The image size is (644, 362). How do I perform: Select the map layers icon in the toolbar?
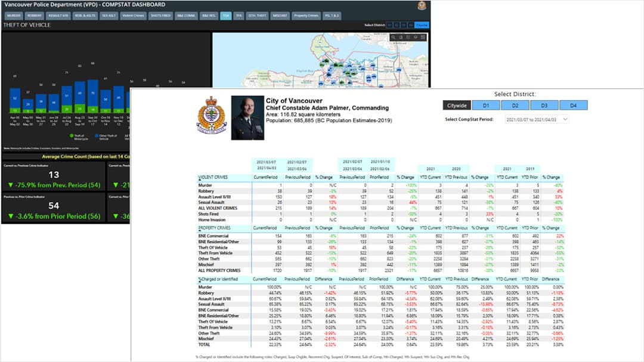pos(401,36)
